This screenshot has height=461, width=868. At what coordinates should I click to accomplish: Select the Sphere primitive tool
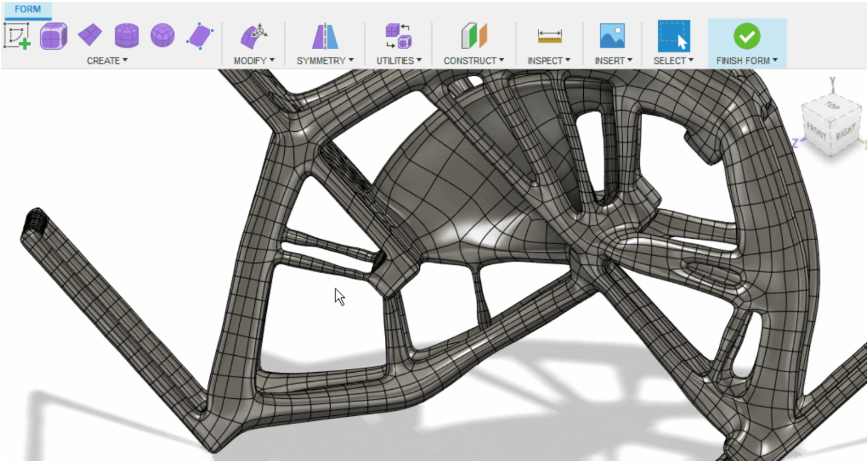point(162,35)
